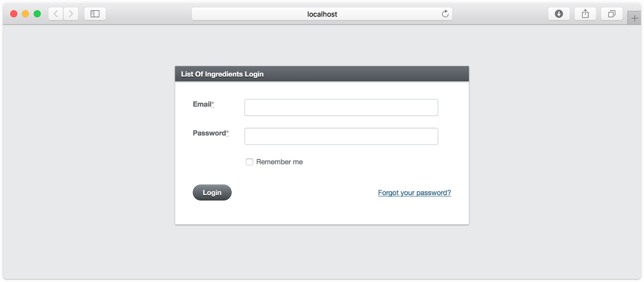Click the Email input field
The image size is (644, 282).
(341, 107)
